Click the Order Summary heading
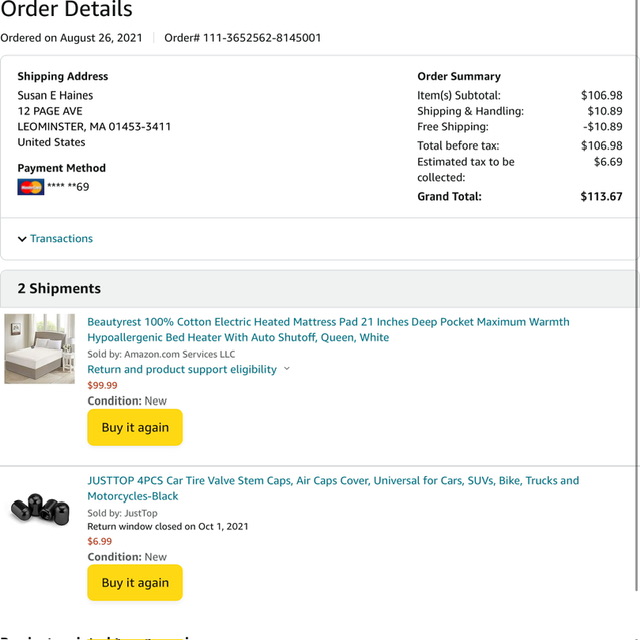This screenshot has width=640, height=640. tap(459, 76)
